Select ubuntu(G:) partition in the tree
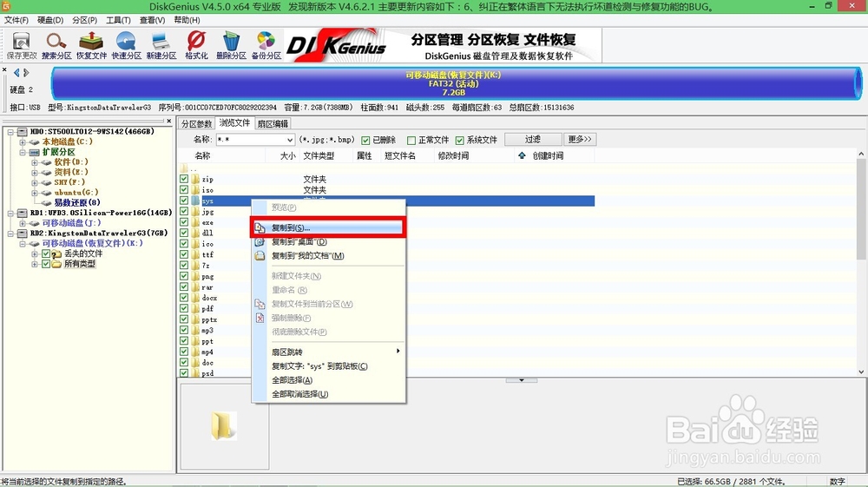The width and height of the screenshot is (868, 487). coord(76,193)
